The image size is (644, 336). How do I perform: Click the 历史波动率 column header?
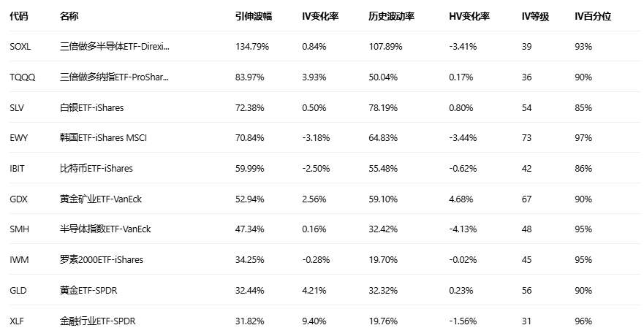point(391,16)
